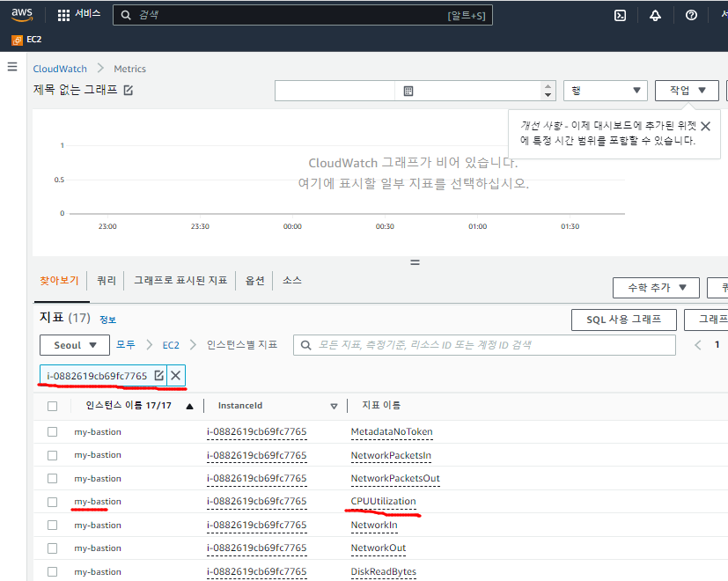The width and height of the screenshot is (728, 581).
Task: Open the NetworkIn metric name
Action: 374,526
